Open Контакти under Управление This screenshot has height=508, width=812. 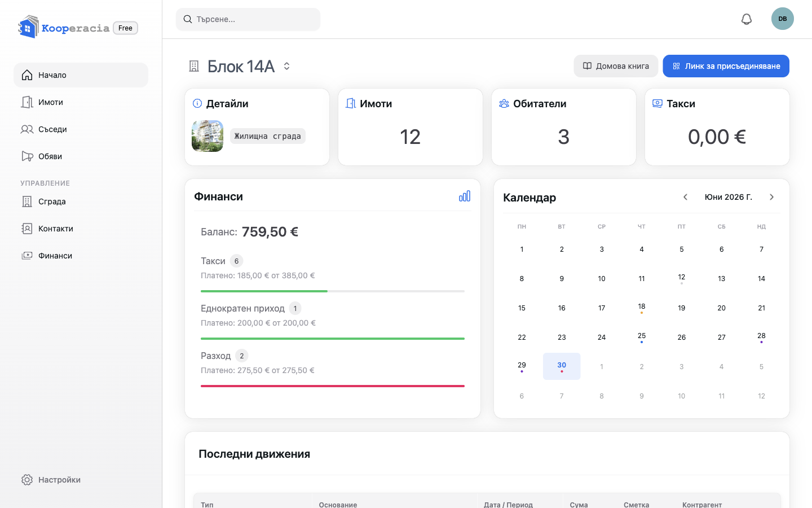[x=81, y=229]
